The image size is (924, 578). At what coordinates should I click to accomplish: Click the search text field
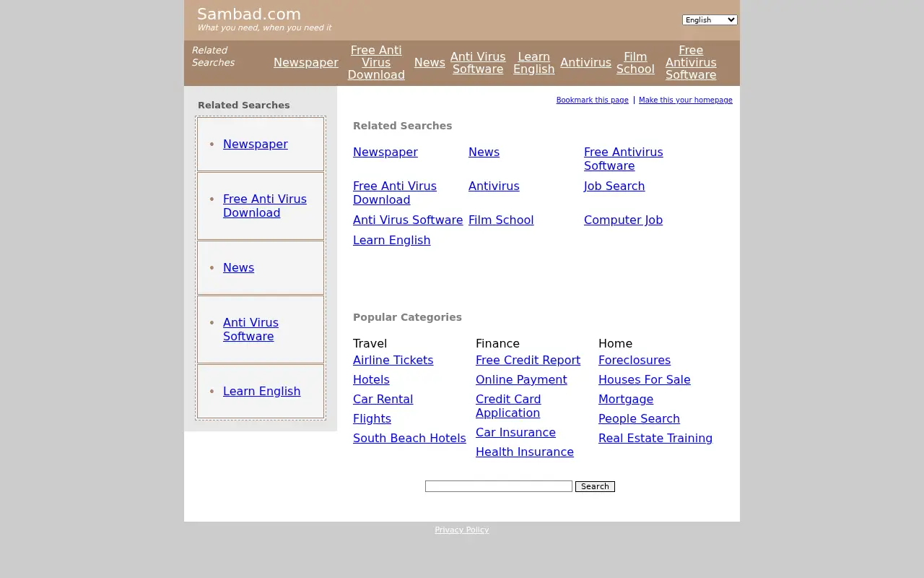coord(499,486)
